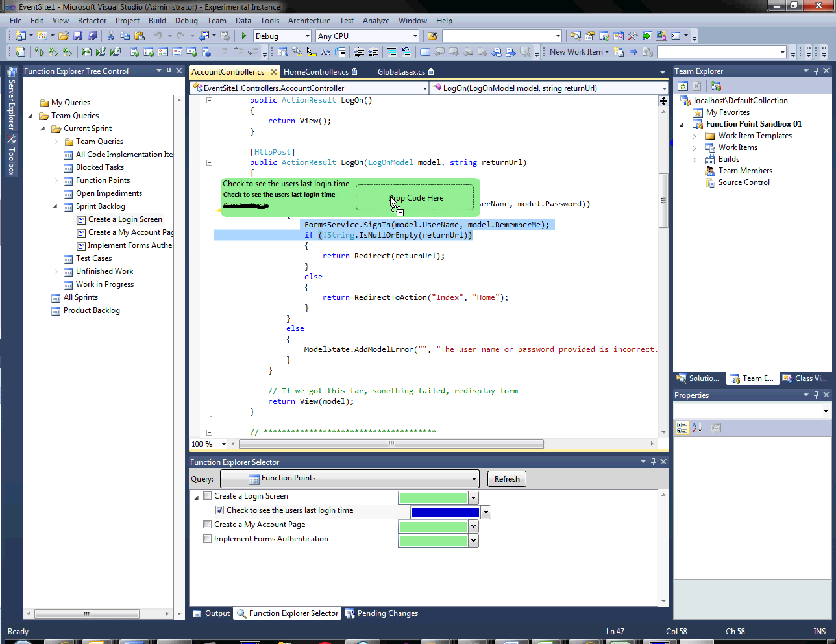
Task: Open the Function Points query dropdown
Action: (350, 478)
